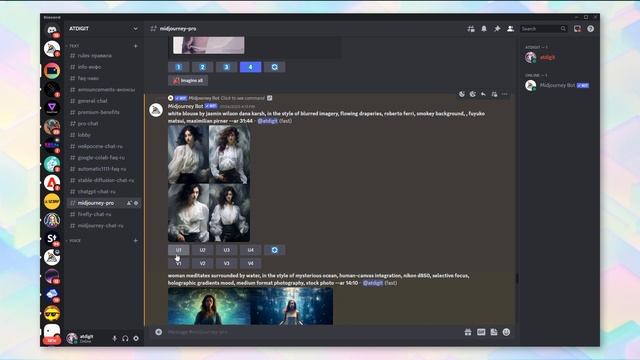The height and width of the screenshot is (360, 640).
Task: Open the pro-chat channel
Action: (x=104, y=124)
